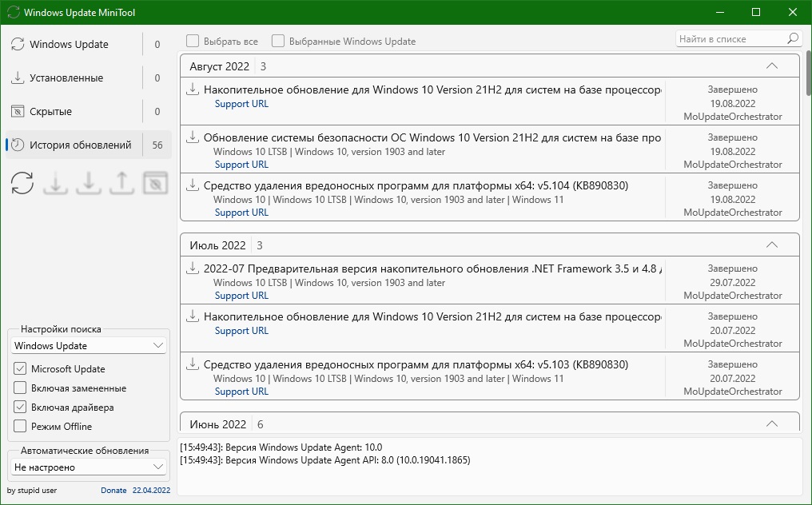This screenshot has width=812, height=505.
Task: Open Support URL of 2022-07 .NET Framework update
Action: pos(241,295)
